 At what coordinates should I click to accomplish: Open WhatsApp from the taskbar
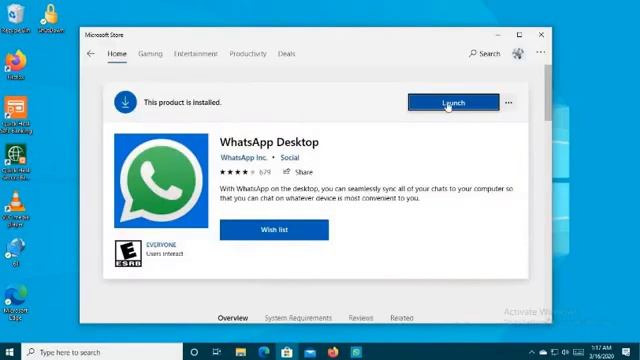(x=356, y=352)
